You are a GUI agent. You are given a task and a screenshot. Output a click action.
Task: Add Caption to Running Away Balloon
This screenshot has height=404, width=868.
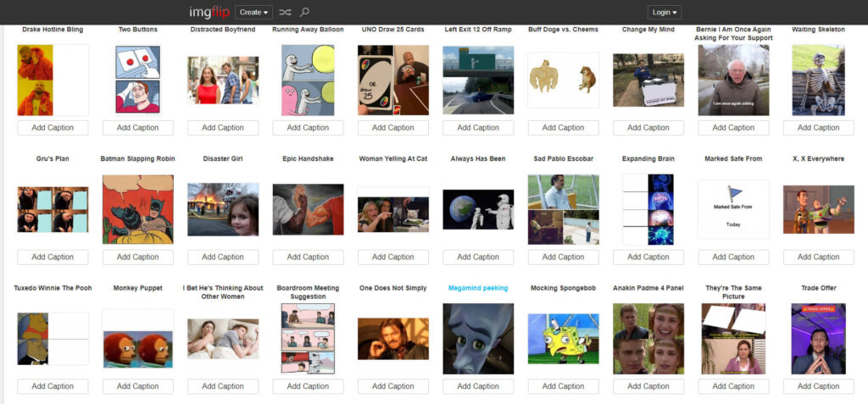click(308, 128)
